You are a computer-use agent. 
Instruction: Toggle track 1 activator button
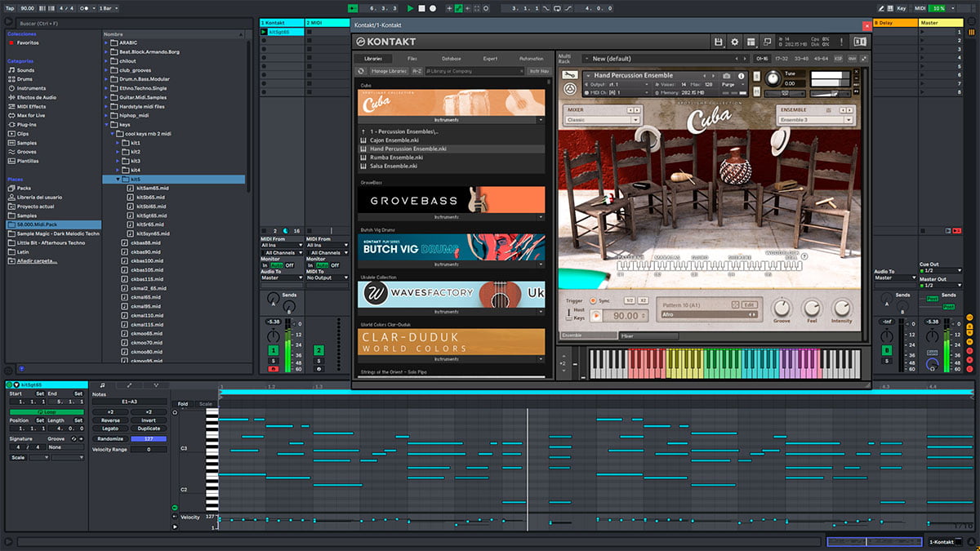(x=274, y=350)
